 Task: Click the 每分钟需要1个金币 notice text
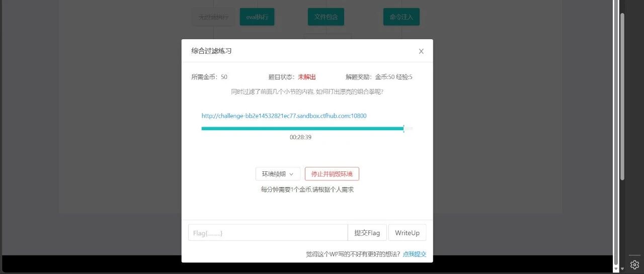(x=307, y=190)
